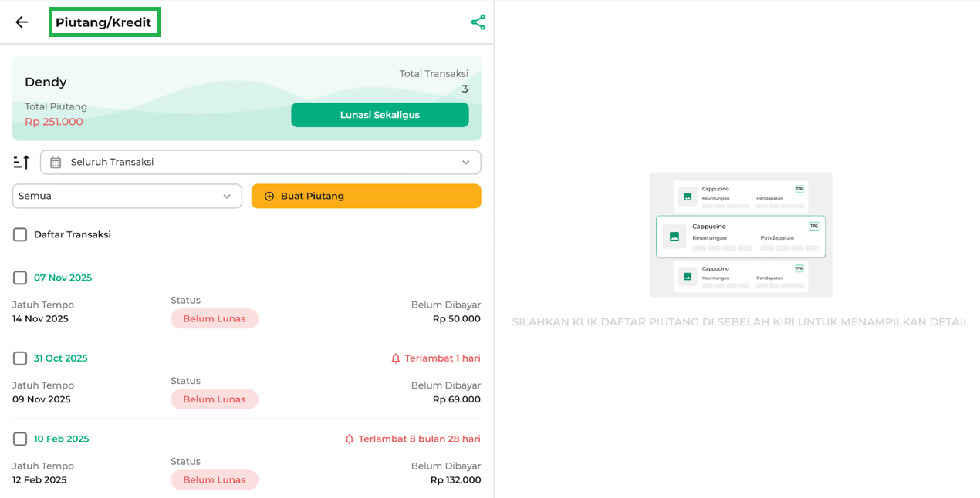Click the calendar icon in date filter
The image size is (980, 498).
56,162
